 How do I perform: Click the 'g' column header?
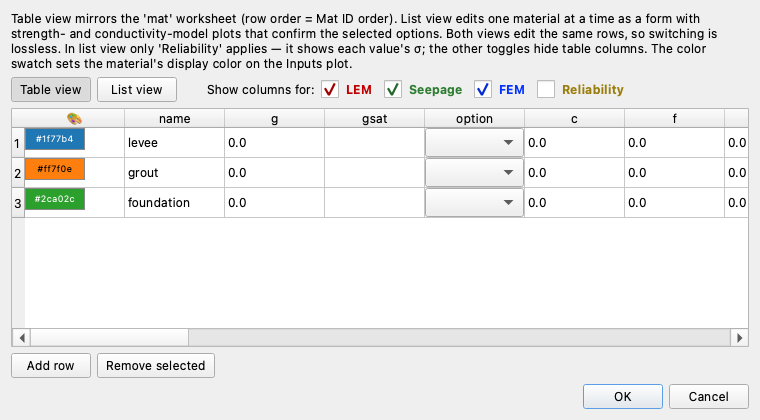coord(274,119)
